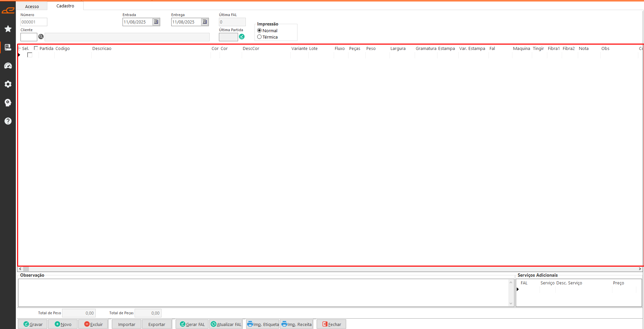
Task: Click the Cliente search magnifier icon
Action: pyautogui.click(x=41, y=37)
